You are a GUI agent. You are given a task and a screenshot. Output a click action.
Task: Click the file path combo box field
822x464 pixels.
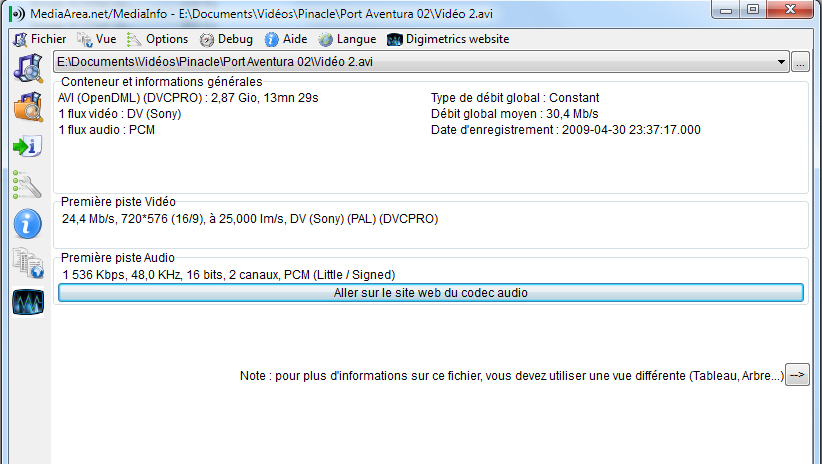(x=421, y=62)
